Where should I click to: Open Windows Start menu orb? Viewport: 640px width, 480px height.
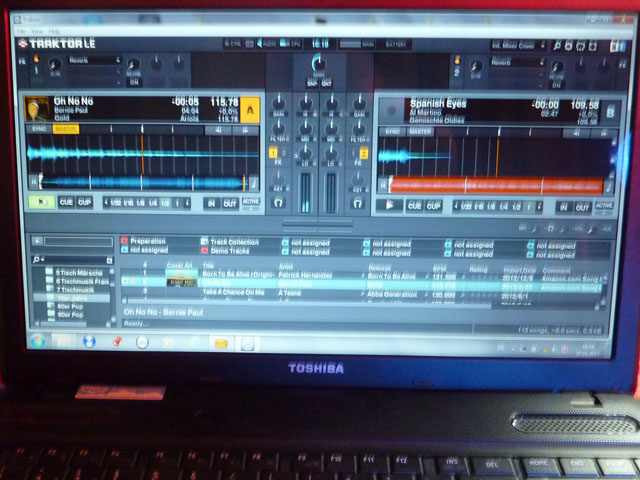[x=38, y=341]
